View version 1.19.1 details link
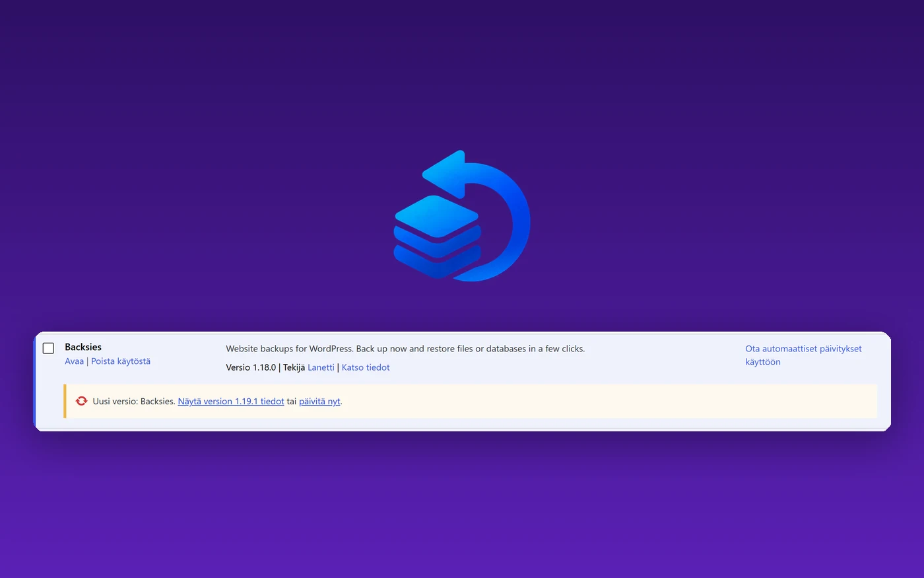Image resolution: width=924 pixels, height=578 pixels. coord(231,401)
